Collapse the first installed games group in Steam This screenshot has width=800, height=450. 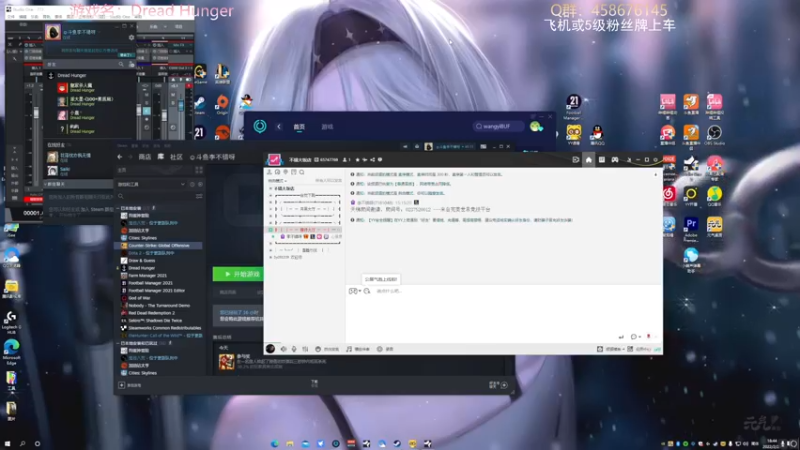click(118, 208)
